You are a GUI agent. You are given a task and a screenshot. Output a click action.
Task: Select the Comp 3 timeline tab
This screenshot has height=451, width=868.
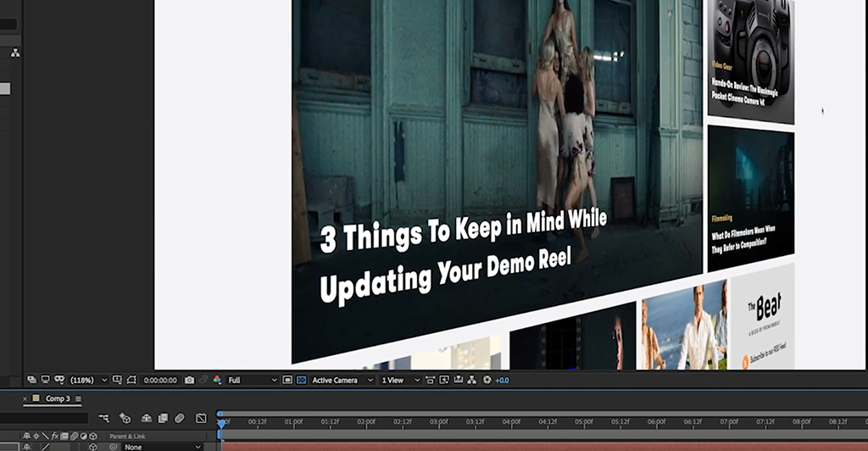58,398
